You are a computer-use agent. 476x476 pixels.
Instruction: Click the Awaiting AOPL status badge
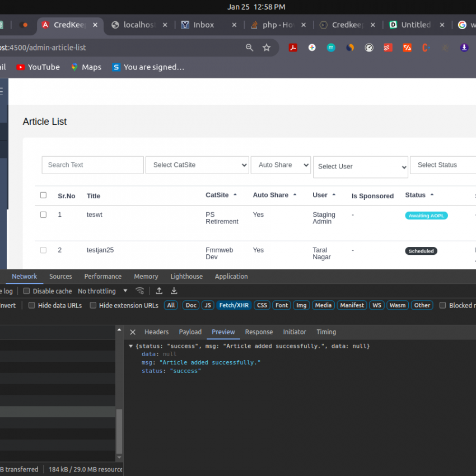click(x=426, y=216)
